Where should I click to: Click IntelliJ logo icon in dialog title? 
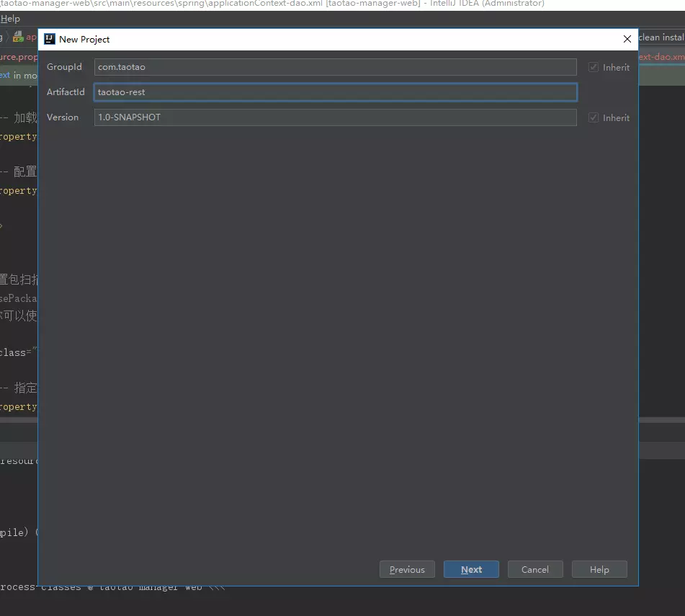[x=50, y=39]
